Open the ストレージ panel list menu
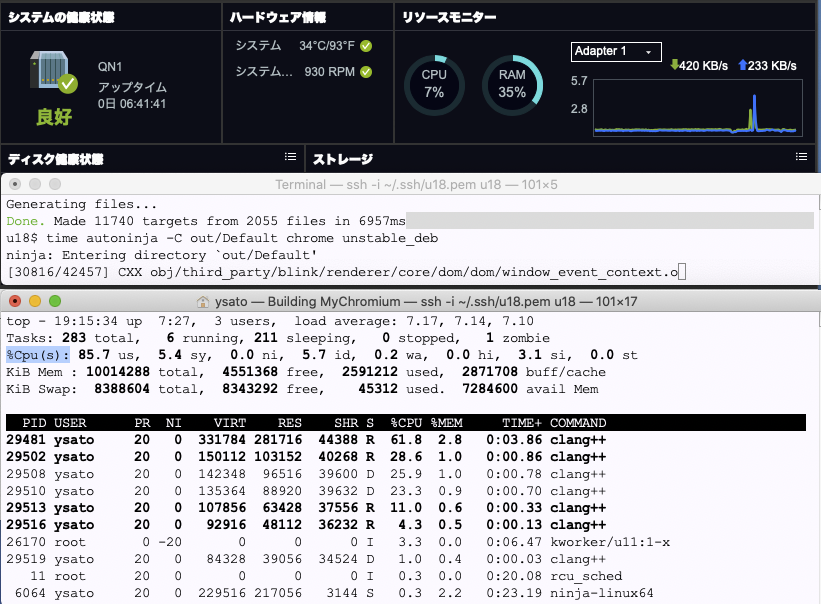The image size is (821, 604). [x=801, y=157]
